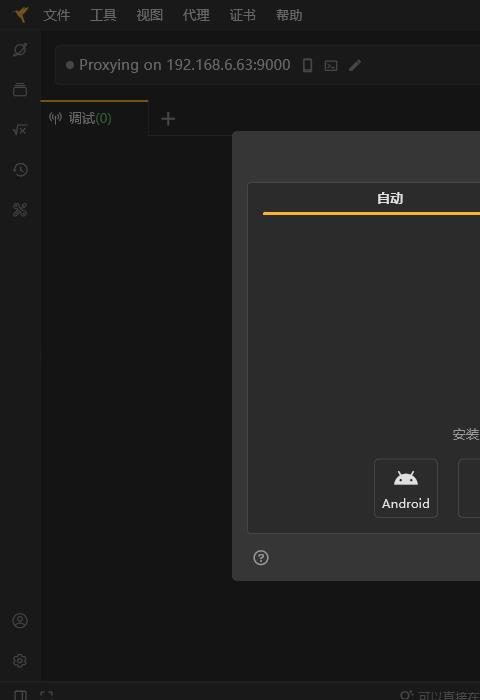The width and height of the screenshot is (480, 700).
Task: Open the stacked collection sidebar icon
Action: (20, 90)
